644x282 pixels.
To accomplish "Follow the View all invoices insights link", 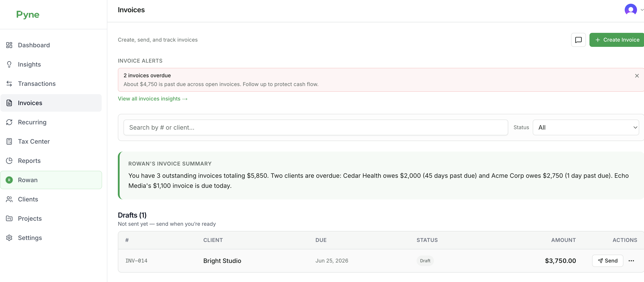I will [152, 99].
